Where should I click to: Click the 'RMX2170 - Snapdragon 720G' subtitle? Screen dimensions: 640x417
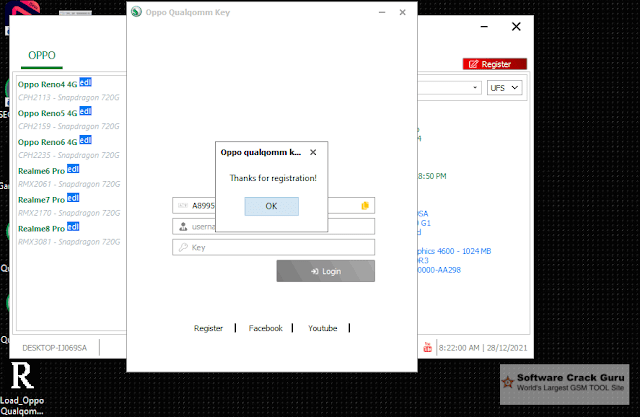[69, 213]
